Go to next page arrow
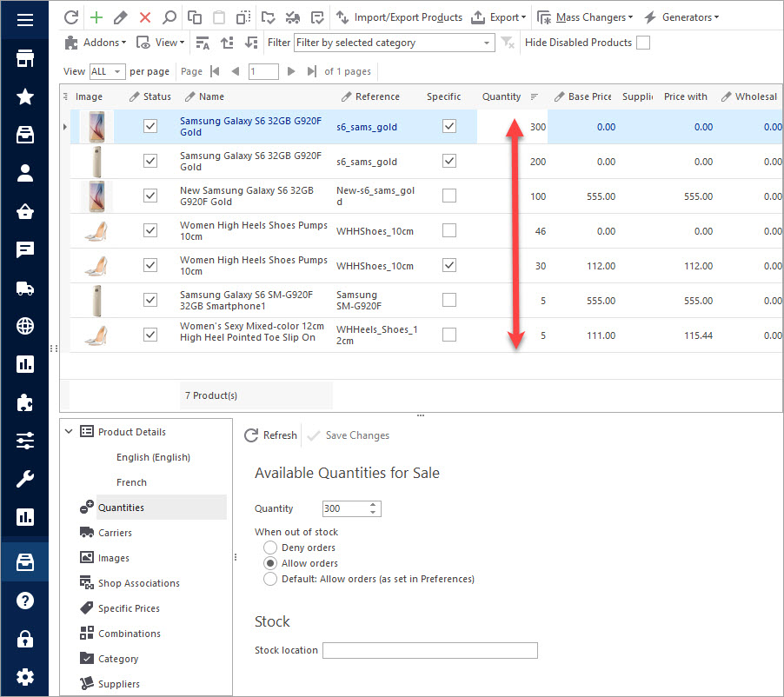Viewport: 784px width, 697px height. pos(291,71)
